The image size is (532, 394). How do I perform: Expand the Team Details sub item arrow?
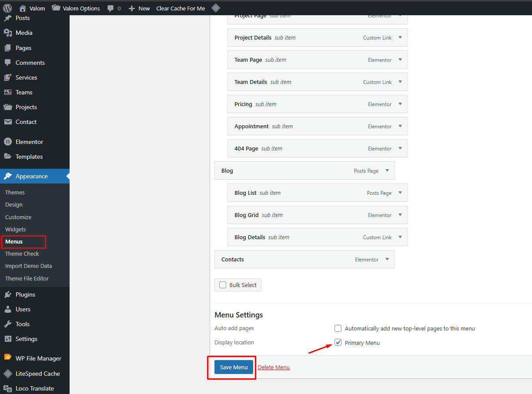coord(400,82)
